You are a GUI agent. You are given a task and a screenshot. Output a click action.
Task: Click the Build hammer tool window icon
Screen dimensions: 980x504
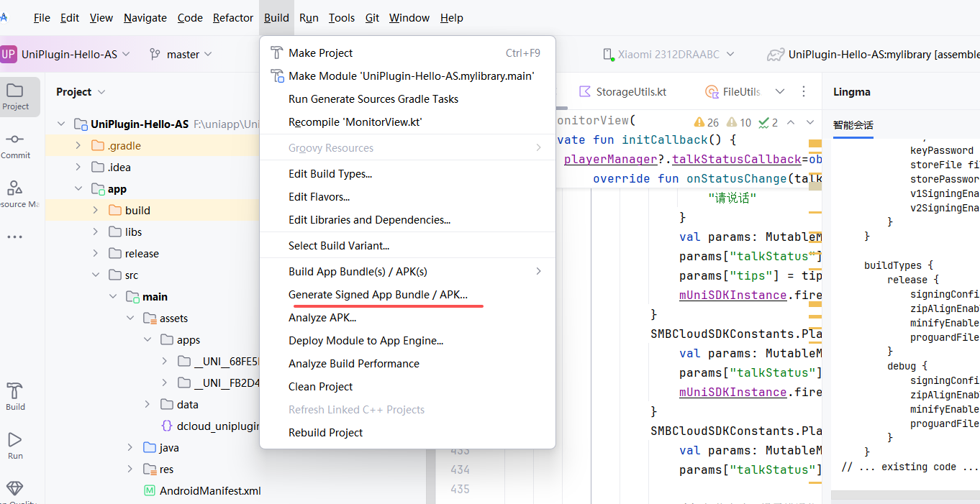15,396
